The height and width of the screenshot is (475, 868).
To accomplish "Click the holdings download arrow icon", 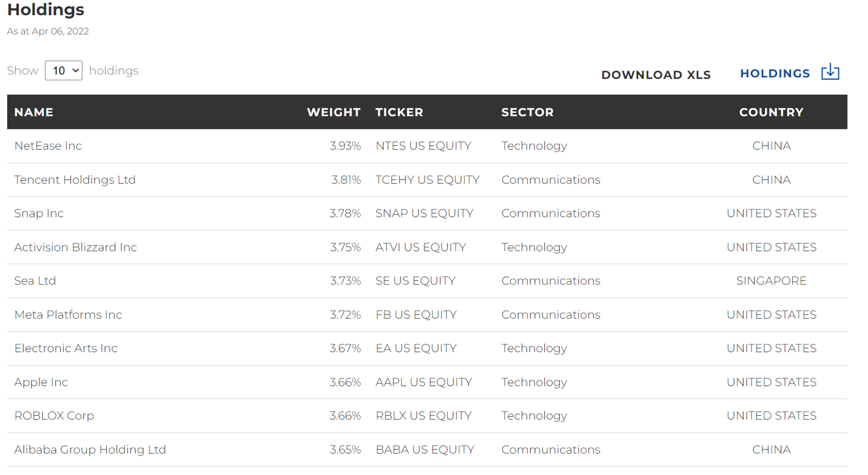I will (x=830, y=72).
